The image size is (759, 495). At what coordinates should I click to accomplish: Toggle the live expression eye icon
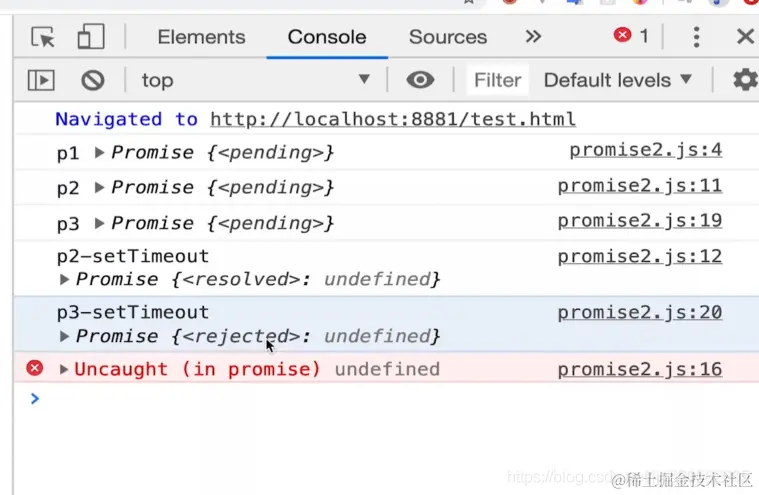tap(420, 80)
